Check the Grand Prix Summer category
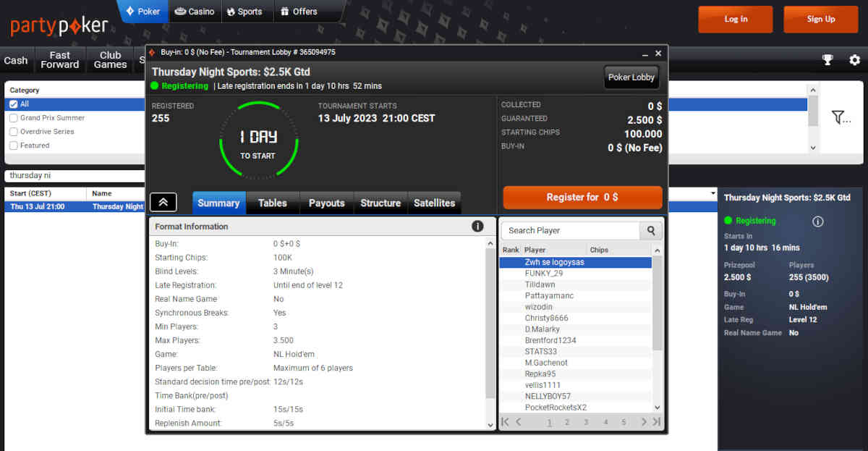The height and width of the screenshot is (451, 868). tap(13, 118)
